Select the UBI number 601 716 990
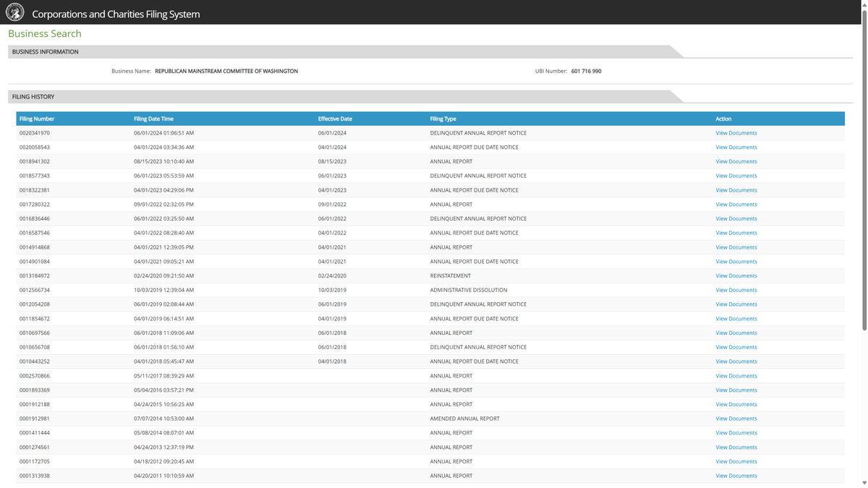The width and height of the screenshot is (868, 488). (x=586, y=72)
